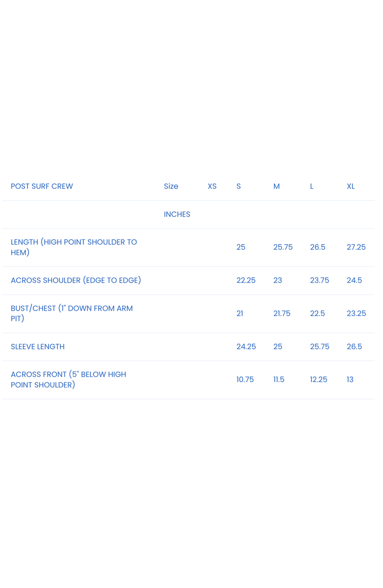Select the S size column header
The width and height of the screenshot is (383, 588).
(x=239, y=186)
